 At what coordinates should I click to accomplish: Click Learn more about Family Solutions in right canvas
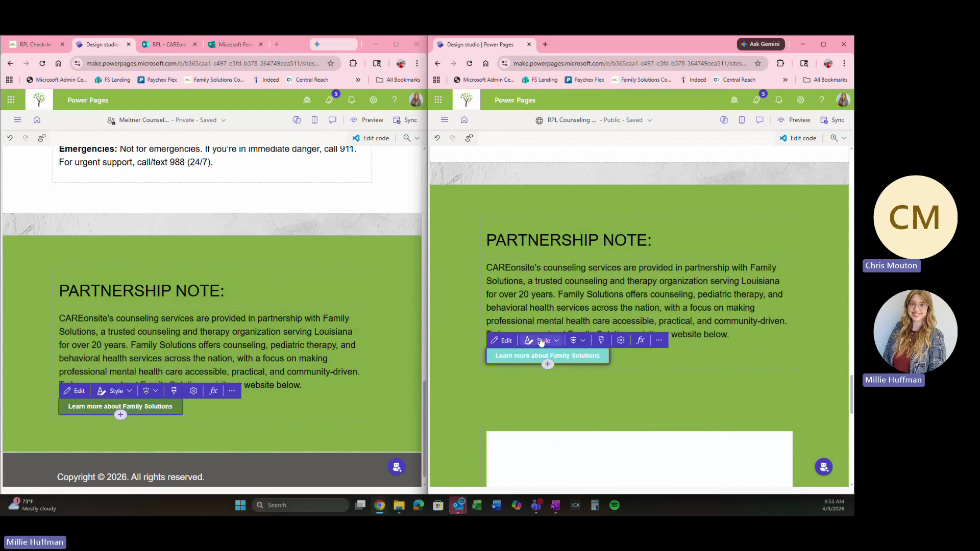548,356
